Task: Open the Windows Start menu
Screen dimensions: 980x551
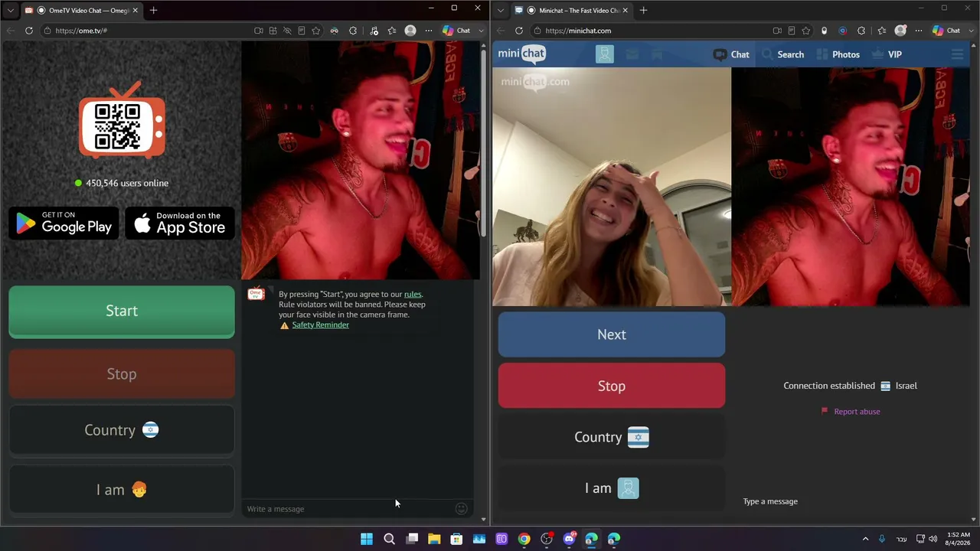Action: [367, 539]
